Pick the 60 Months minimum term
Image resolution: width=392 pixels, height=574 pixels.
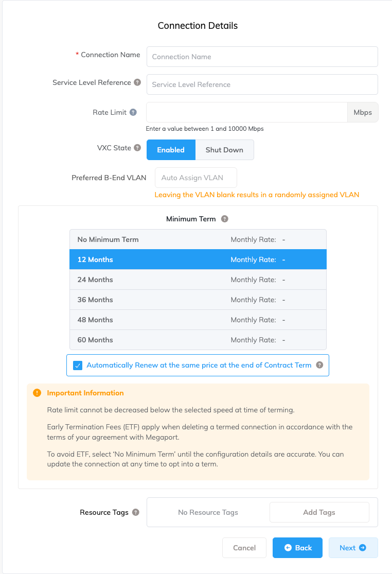click(198, 340)
